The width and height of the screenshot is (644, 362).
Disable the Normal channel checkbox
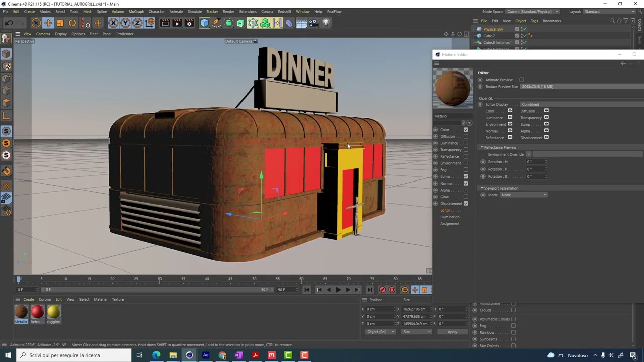466,184
